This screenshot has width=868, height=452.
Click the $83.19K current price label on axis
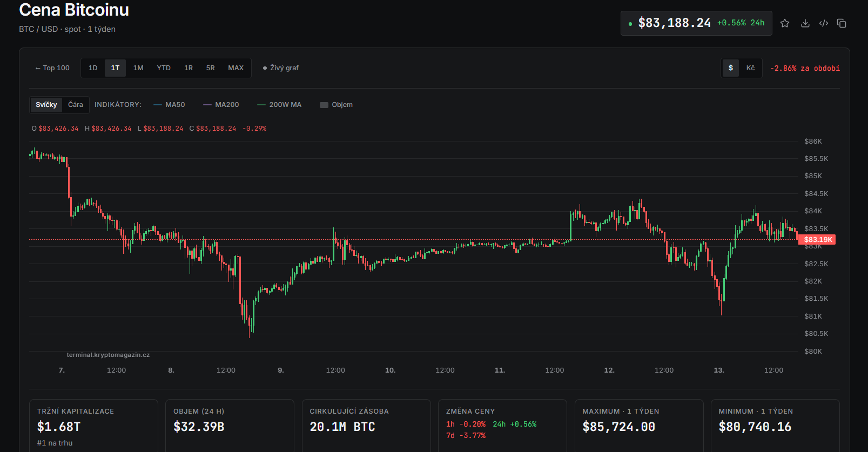(x=817, y=240)
